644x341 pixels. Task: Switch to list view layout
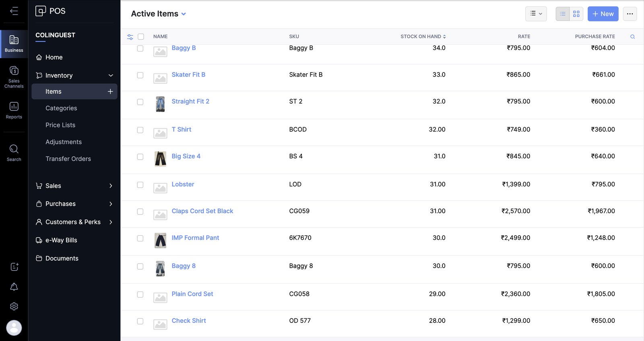(x=563, y=14)
